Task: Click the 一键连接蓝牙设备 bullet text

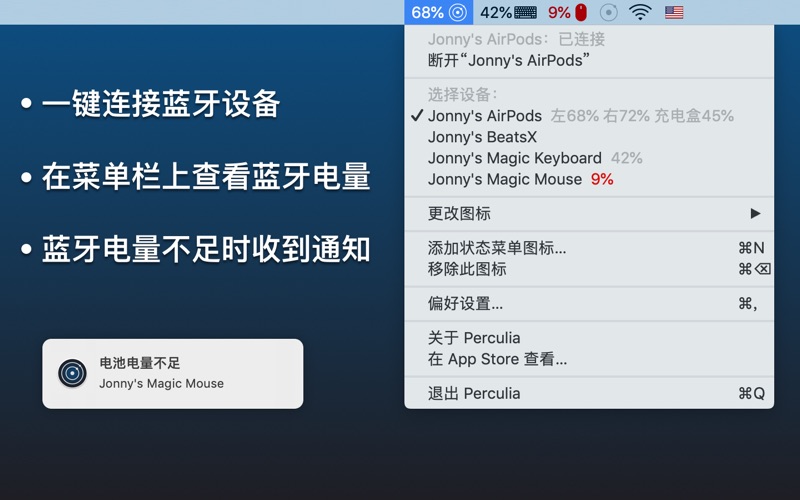Action: (x=161, y=104)
